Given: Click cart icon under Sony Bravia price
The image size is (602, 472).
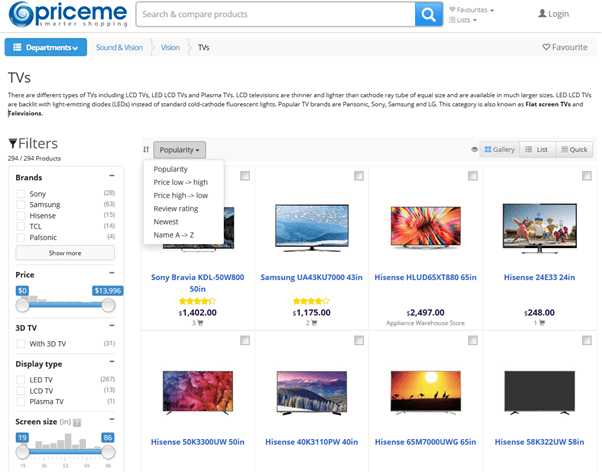Looking at the screenshot, I should point(200,323).
